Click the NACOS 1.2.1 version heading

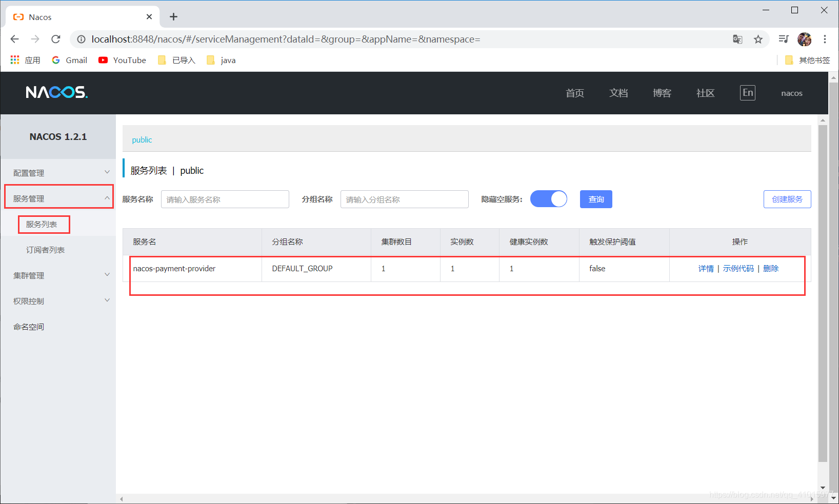[58, 136]
